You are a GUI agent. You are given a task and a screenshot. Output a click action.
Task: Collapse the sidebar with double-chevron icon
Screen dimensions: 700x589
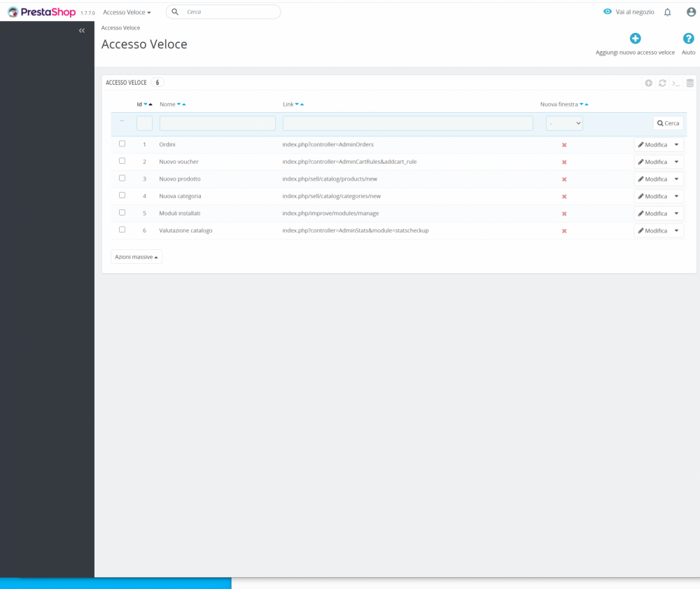82,30
